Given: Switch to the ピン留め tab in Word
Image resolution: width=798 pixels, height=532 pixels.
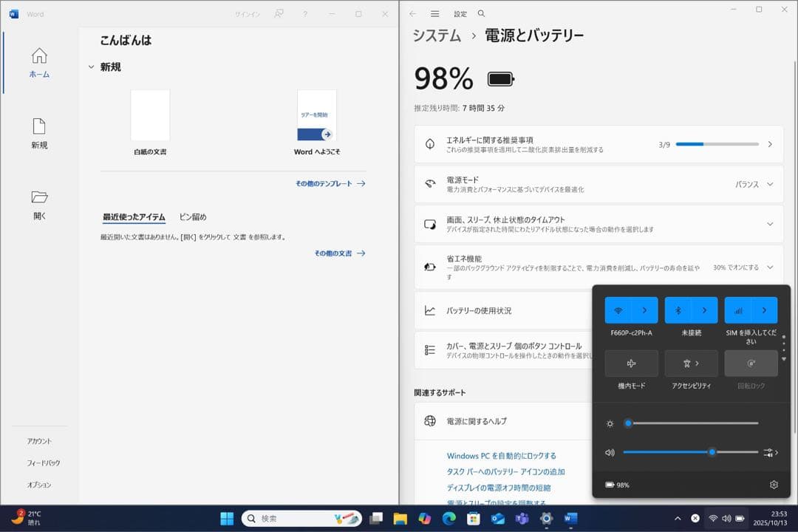Looking at the screenshot, I should pos(193,217).
